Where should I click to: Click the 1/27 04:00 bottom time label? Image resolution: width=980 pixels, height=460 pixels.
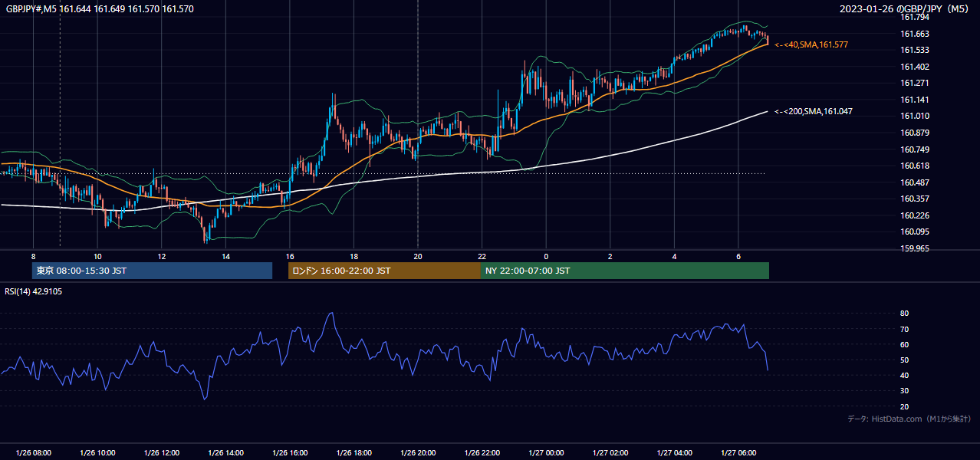pos(675,453)
